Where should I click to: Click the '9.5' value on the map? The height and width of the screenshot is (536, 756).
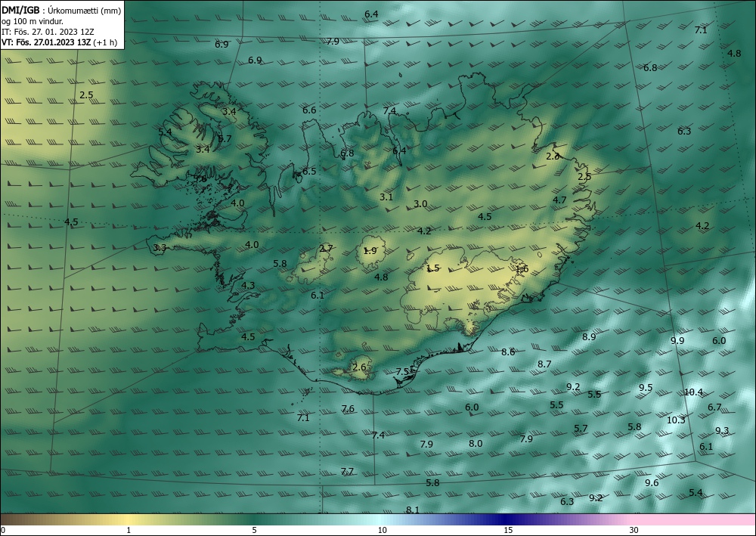click(x=646, y=388)
